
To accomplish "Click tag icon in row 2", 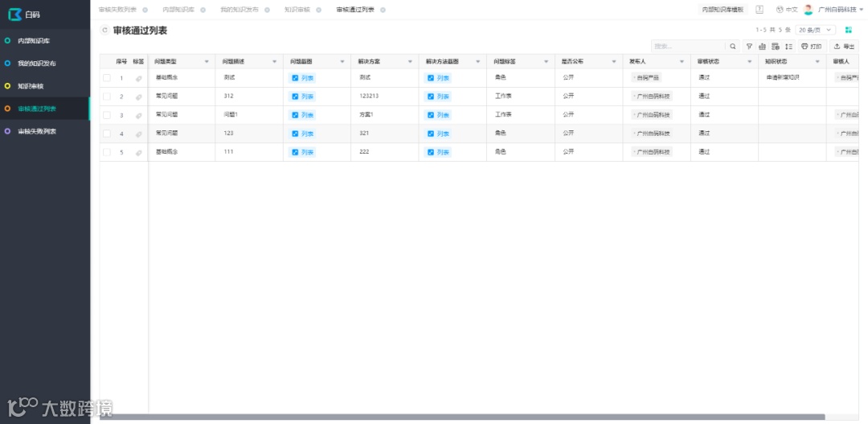I will pyautogui.click(x=139, y=97).
